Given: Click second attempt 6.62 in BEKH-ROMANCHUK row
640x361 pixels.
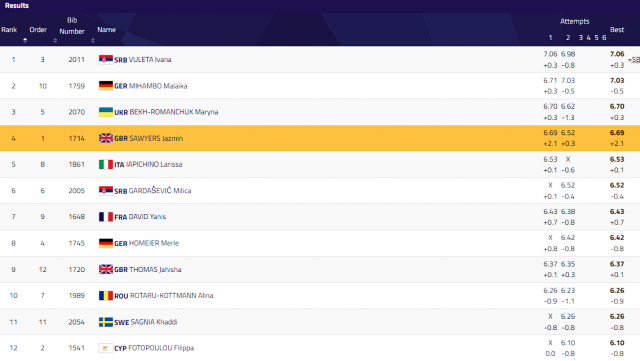Looking at the screenshot, I should click(x=568, y=106).
